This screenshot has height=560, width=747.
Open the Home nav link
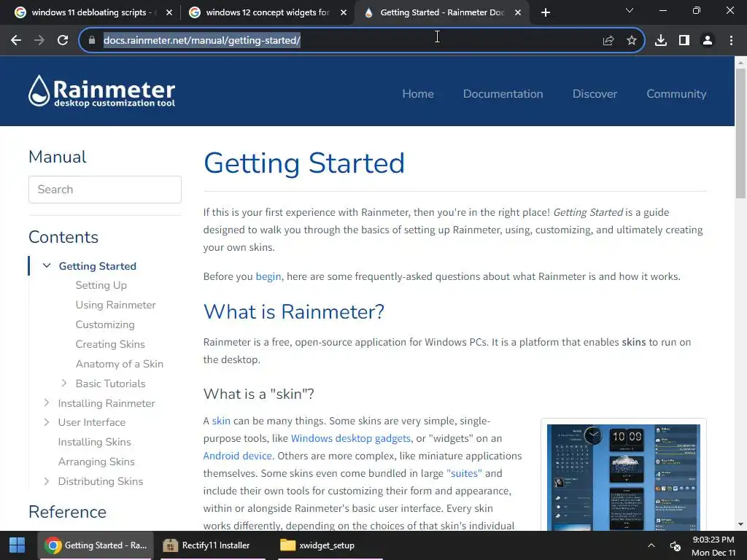tap(418, 94)
